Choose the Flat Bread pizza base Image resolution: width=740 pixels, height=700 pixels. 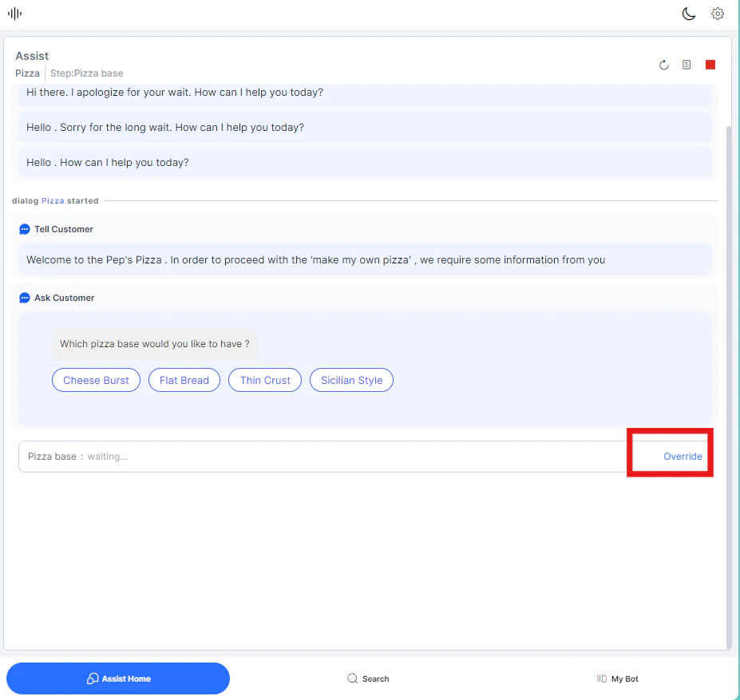click(x=184, y=380)
